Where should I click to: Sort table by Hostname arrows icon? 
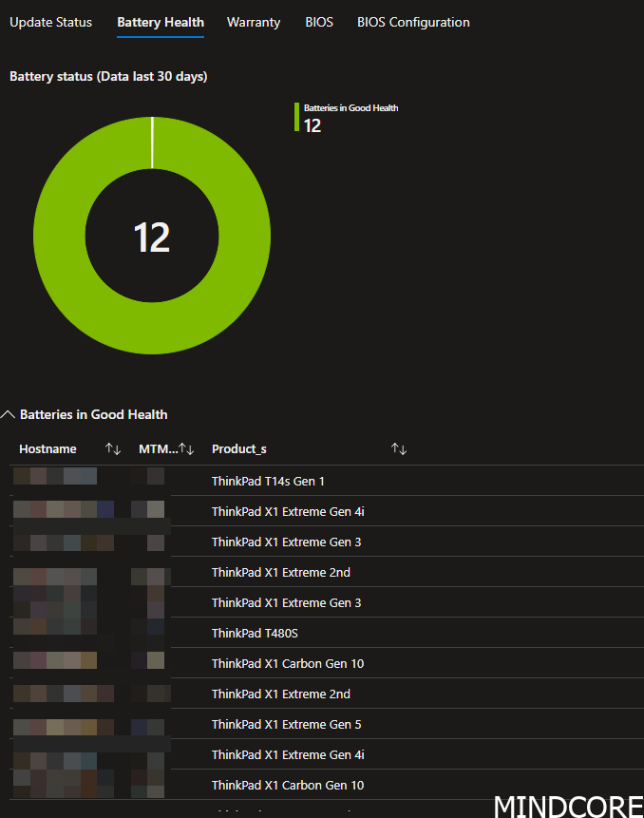113,448
